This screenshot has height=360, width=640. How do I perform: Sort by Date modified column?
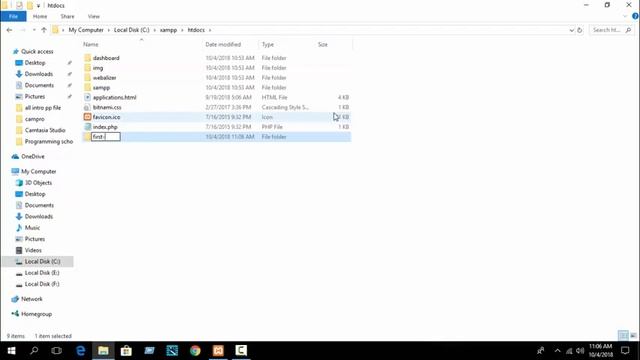point(223,44)
